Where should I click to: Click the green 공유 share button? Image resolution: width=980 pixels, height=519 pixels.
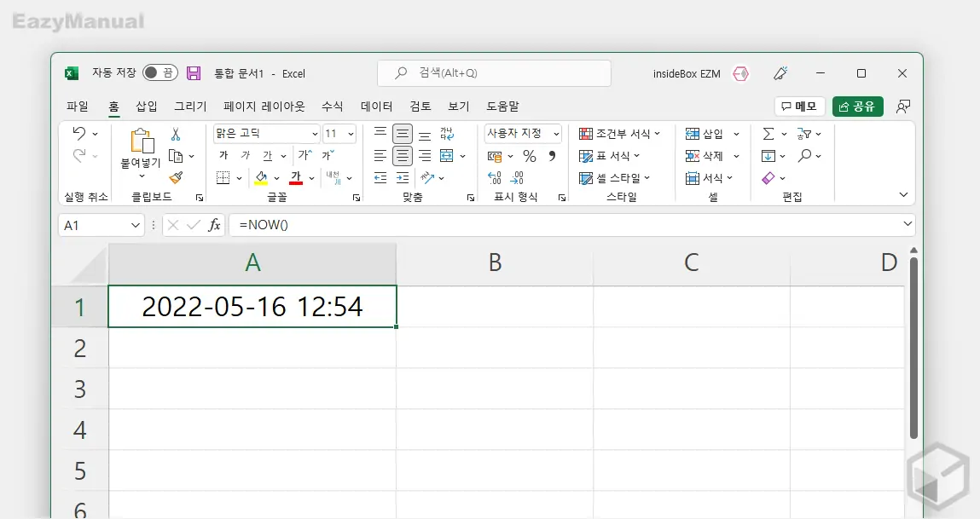point(858,106)
